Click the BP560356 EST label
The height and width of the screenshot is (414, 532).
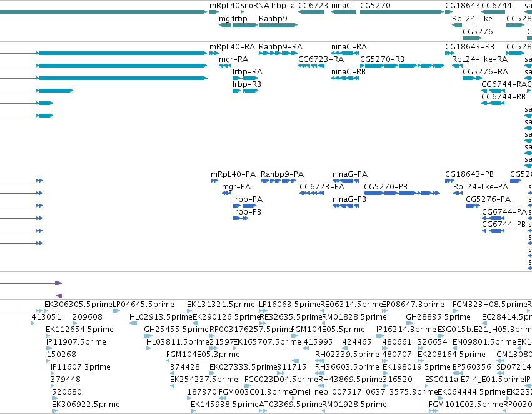(x=471, y=367)
